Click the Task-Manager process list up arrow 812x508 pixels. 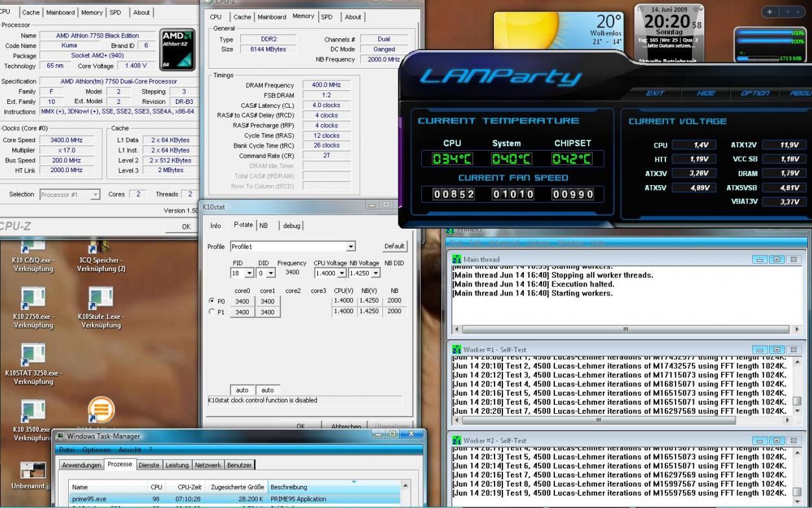pos(406,485)
